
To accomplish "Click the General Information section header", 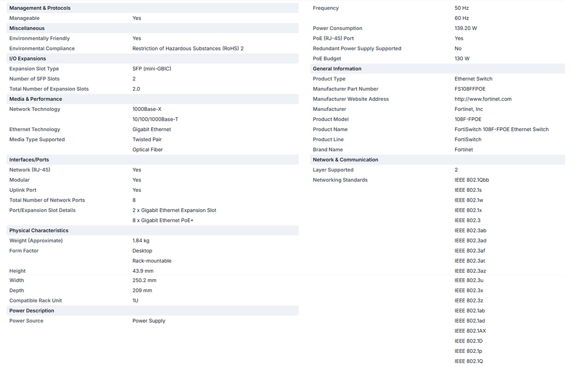I will pos(337,69).
